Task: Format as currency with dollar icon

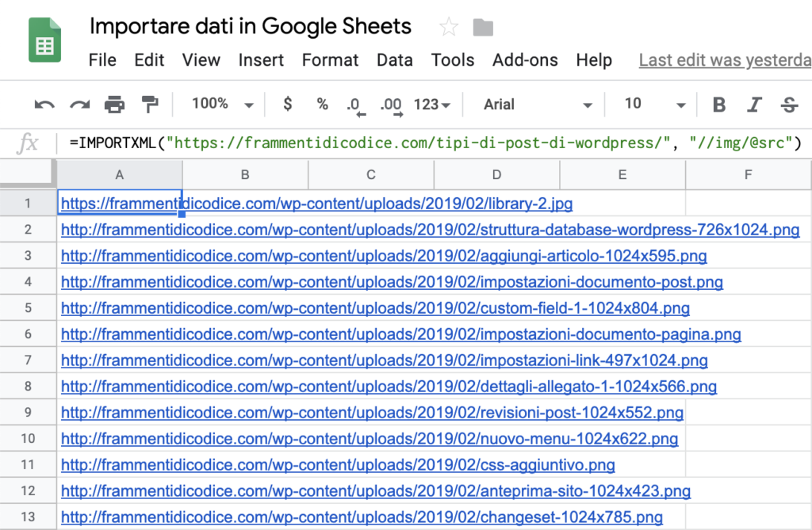Action: [x=288, y=104]
